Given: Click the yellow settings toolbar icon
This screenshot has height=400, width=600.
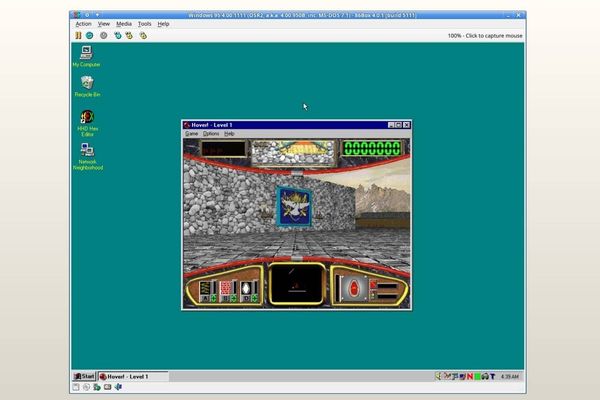Looking at the screenshot, I should [x=143, y=36].
